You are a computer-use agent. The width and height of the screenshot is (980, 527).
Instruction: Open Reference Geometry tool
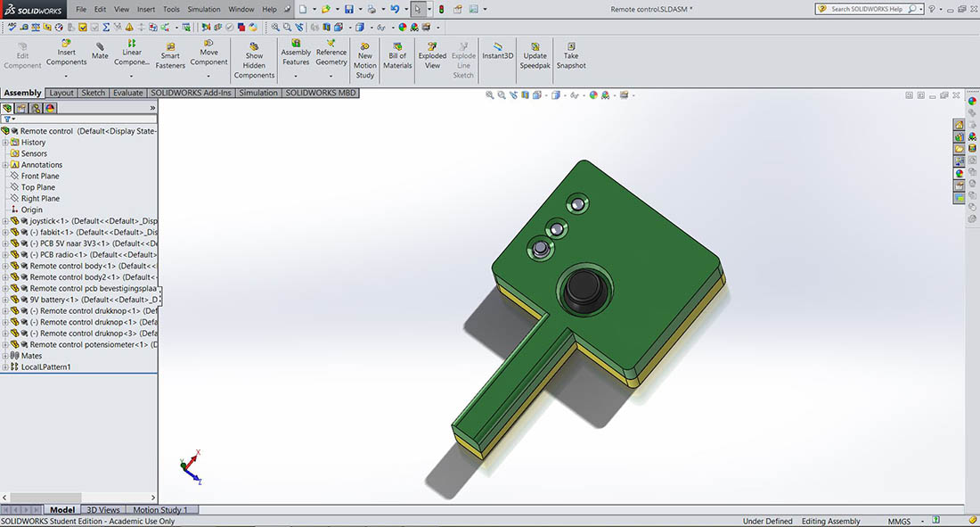pyautogui.click(x=331, y=54)
